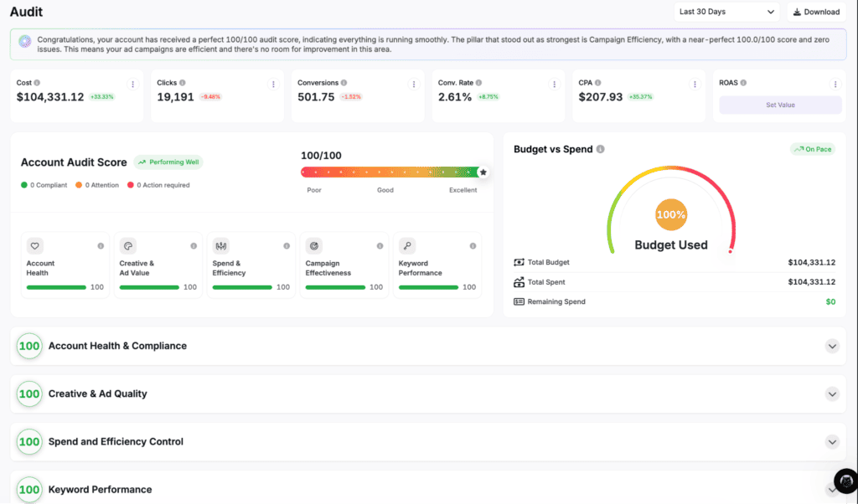The height and width of the screenshot is (504, 858).
Task: Expand the Account Health & Compliance section
Action: 832,346
